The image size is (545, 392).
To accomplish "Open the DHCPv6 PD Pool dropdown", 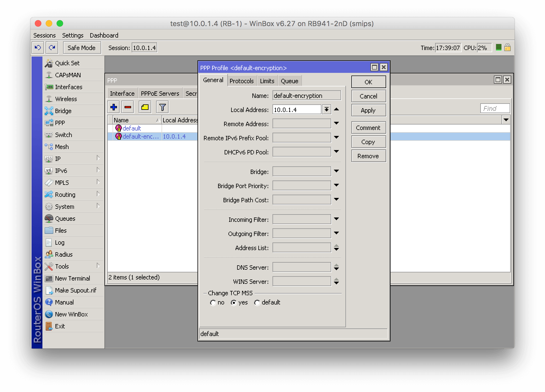I will tap(337, 152).
